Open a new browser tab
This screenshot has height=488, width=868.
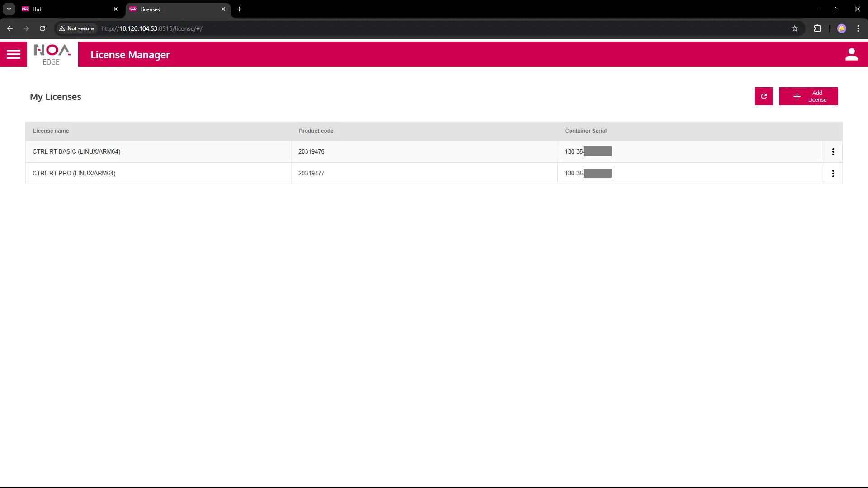tap(240, 9)
